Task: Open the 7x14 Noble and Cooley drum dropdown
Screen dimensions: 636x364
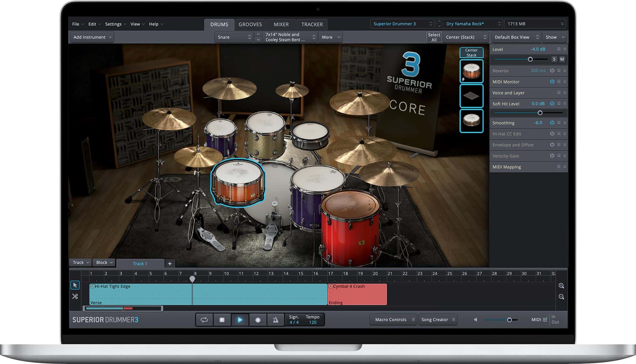Action: pos(290,37)
